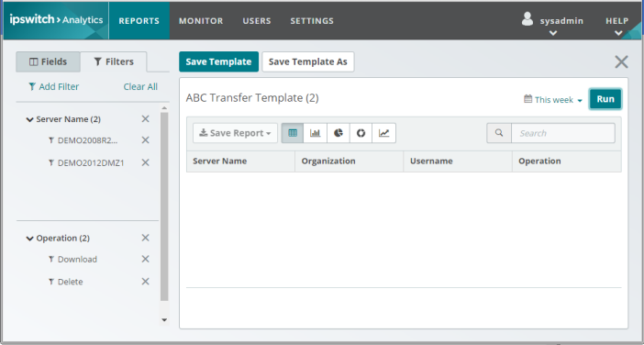Remove the Download operation filter
The width and height of the screenshot is (644, 345).
pos(145,259)
